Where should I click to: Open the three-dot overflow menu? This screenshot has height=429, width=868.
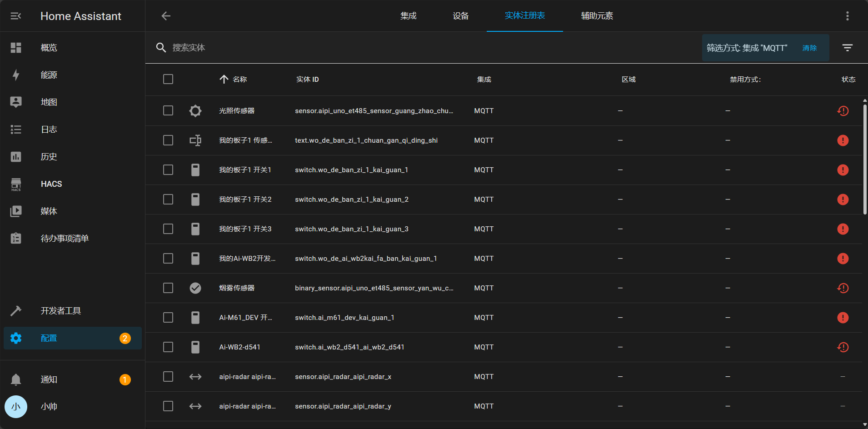pyautogui.click(x=848, y=16)
